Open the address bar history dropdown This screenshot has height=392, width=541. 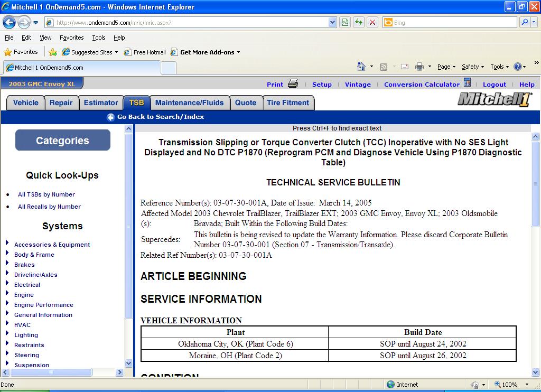(x=332, y=23)
